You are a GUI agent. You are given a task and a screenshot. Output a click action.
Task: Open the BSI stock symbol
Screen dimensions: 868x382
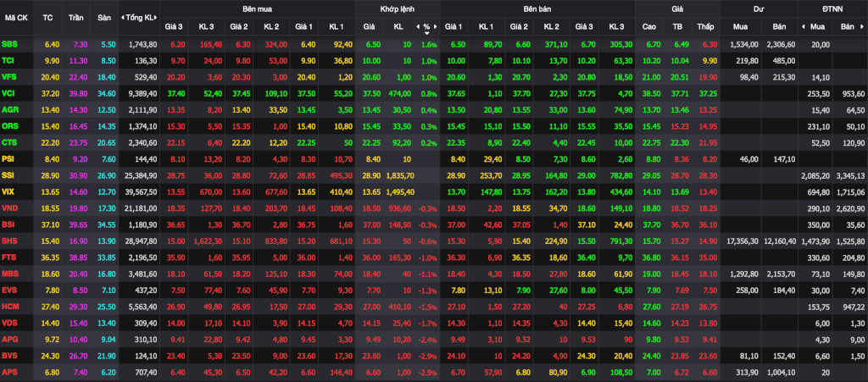click(8, 224)
